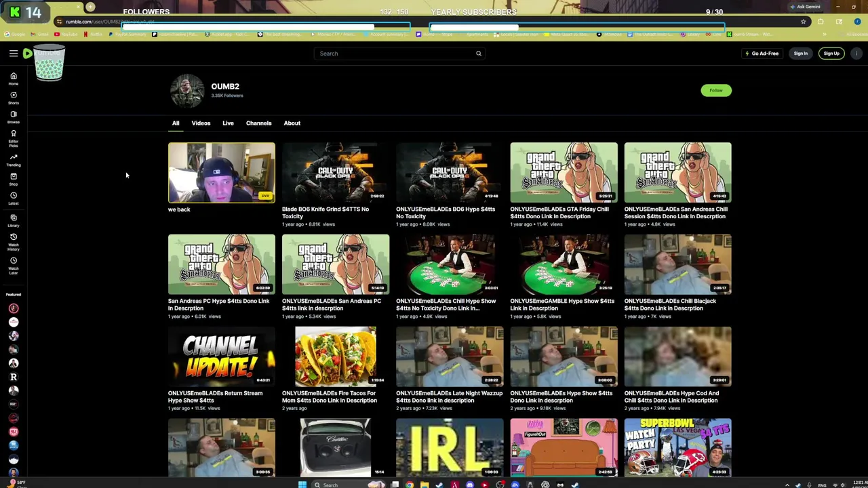Open "San Andreas Chill Session" video title
This screenshot has width=868, height=488.
click(675, 212)
